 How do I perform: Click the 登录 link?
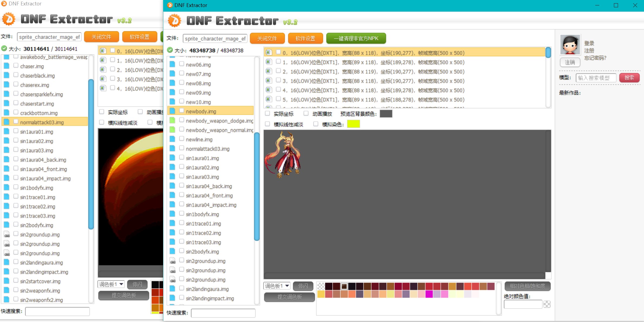coord(589,43)
